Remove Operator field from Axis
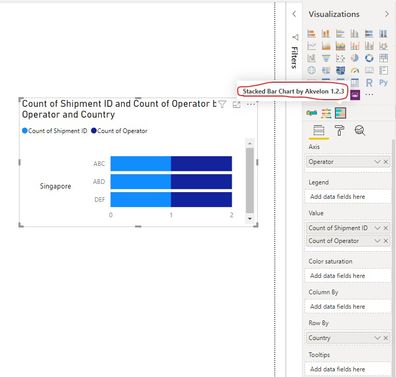The height and width of the screenshot is (377, 396). [386, 162]
